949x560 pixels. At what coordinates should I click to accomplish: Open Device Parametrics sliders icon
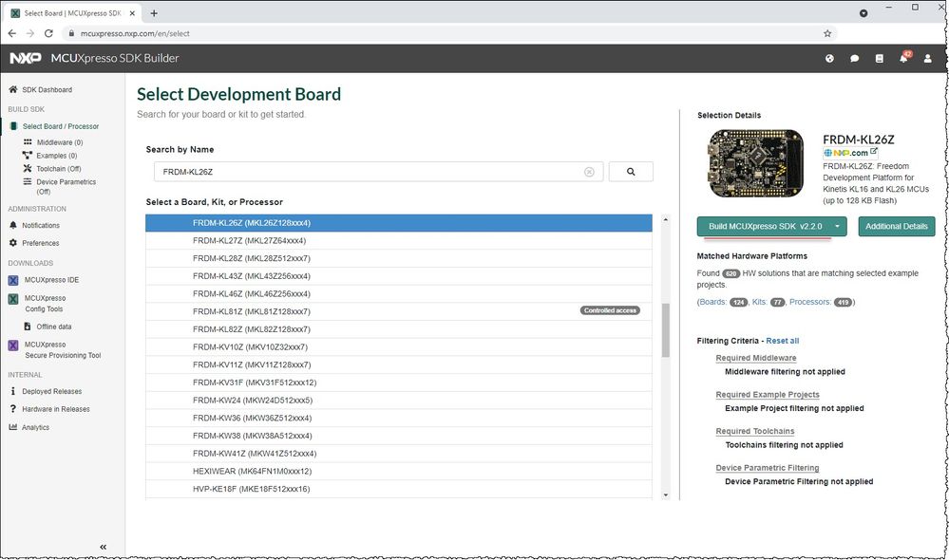(x=28, y=181)
